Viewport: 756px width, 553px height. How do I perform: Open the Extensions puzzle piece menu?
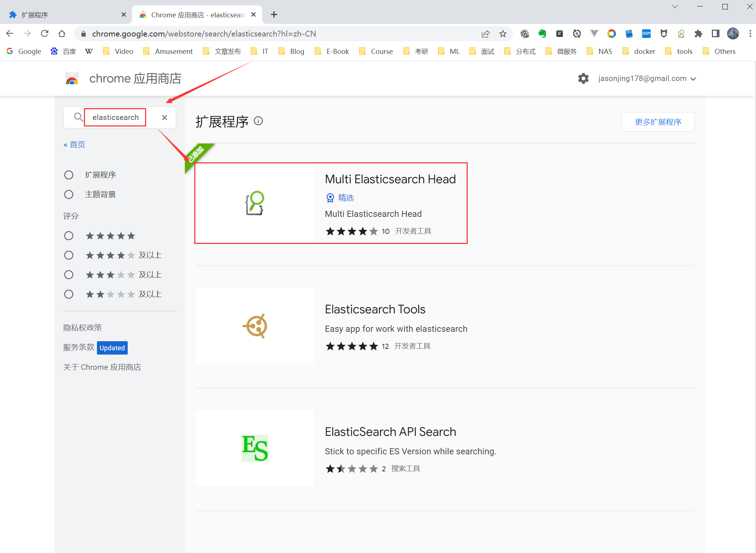click(698, 34)
